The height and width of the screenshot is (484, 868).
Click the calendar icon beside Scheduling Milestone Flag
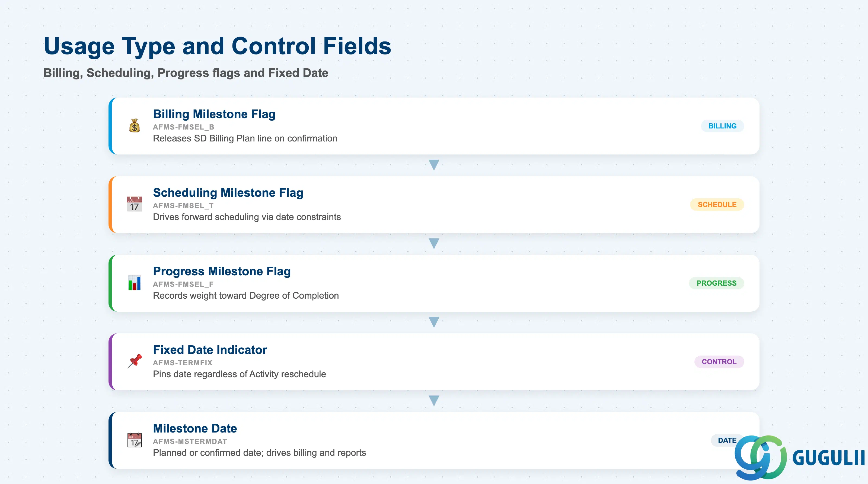pyautogui.click(x=135, y=204)
